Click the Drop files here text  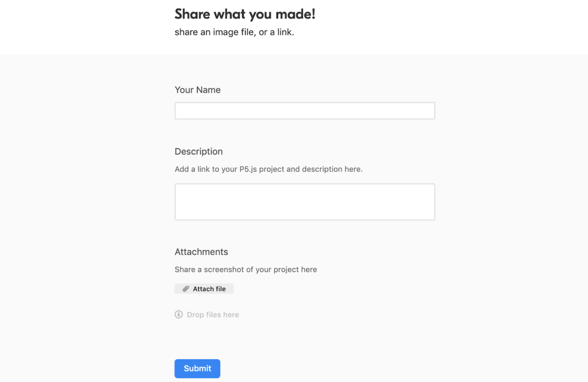pyautogui.click(x=213, y=314)
